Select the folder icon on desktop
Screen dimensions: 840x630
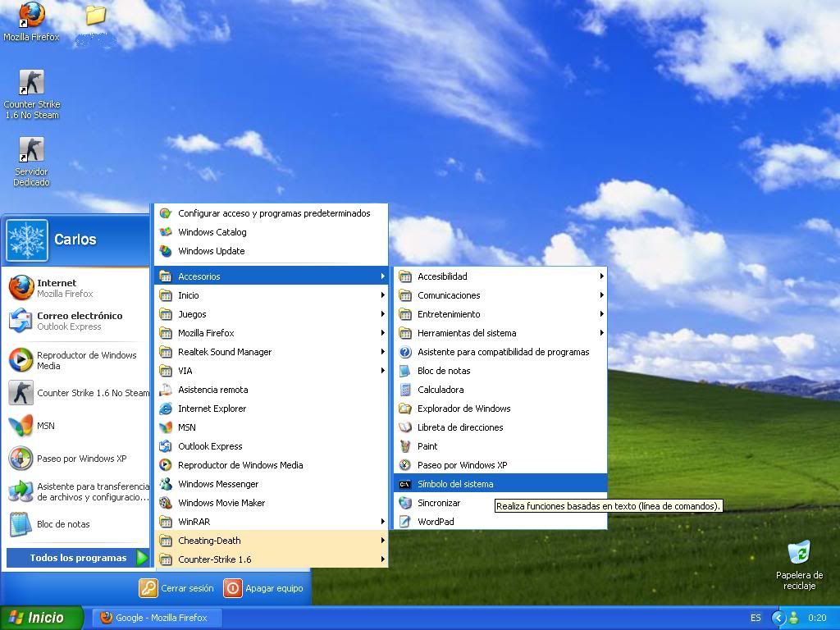(96, 15)
